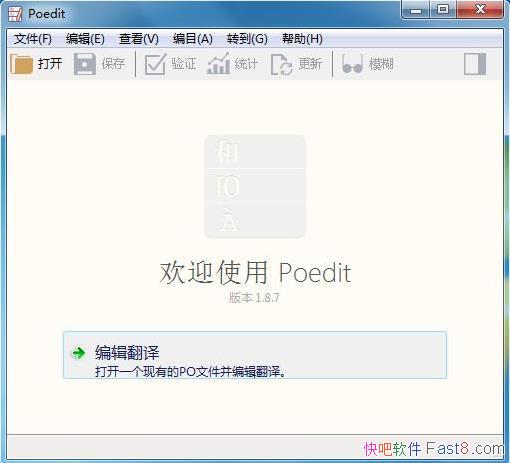
Task: Open the 转到(G) menu
Action: click(247, 39)
